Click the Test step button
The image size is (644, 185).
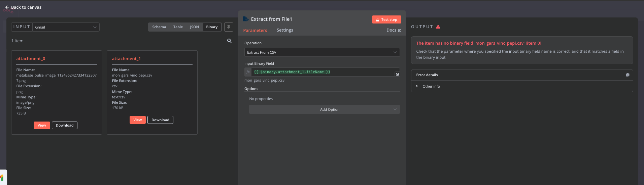point(386,19)
